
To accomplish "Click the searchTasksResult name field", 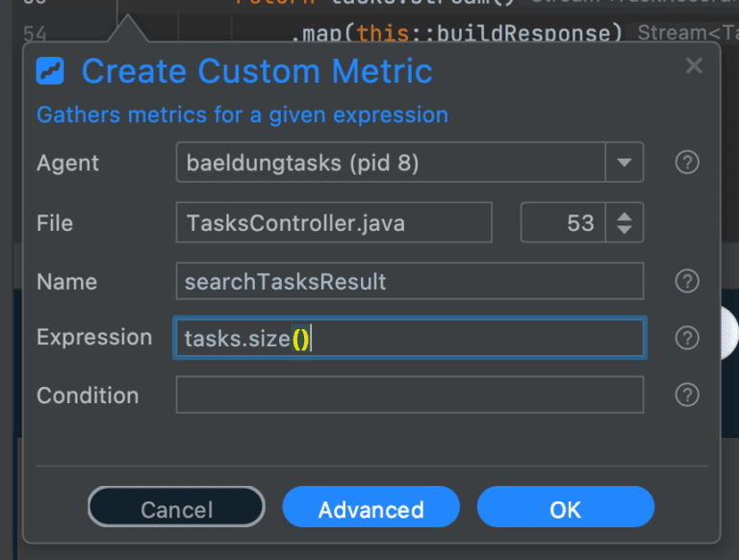I will [x=409, y=281].
